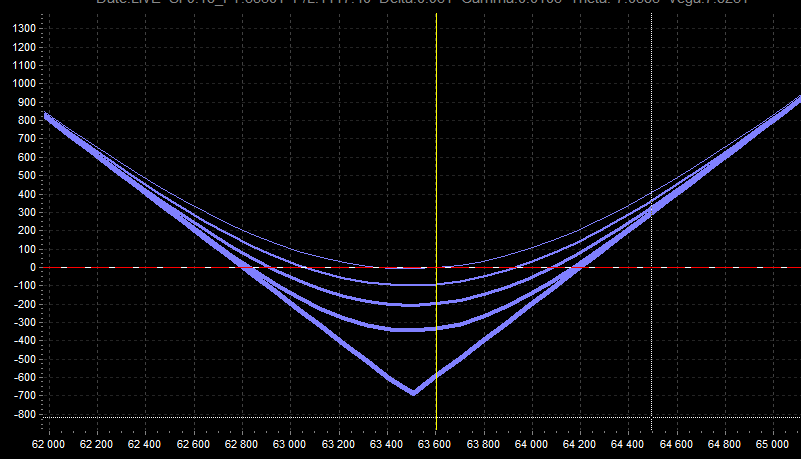
Task: Click the x-axis label "64 600"
Action: (676, 444)
